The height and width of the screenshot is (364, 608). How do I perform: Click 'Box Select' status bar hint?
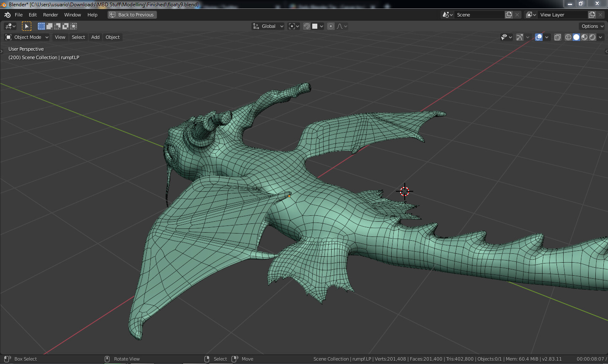click(x=25, y=359)
